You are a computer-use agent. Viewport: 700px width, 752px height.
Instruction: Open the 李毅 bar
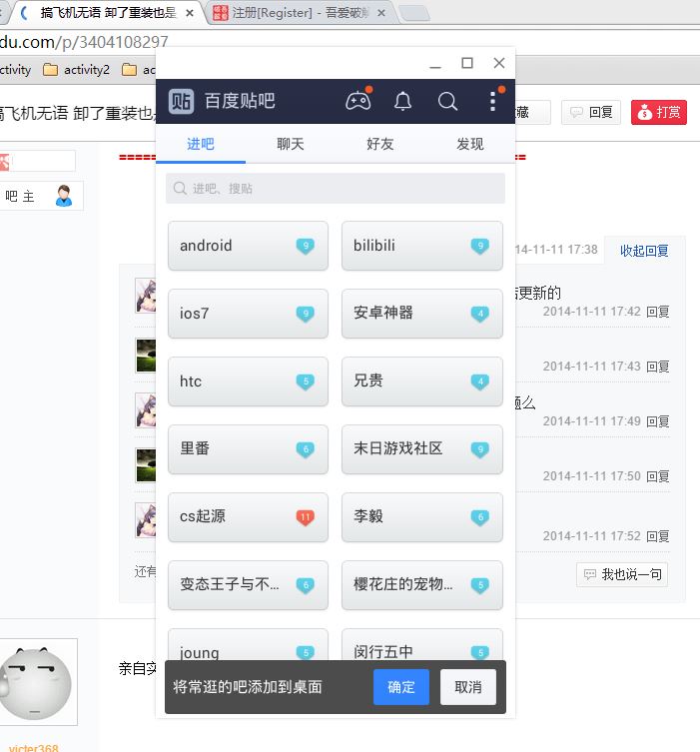[x=422, y=517]
